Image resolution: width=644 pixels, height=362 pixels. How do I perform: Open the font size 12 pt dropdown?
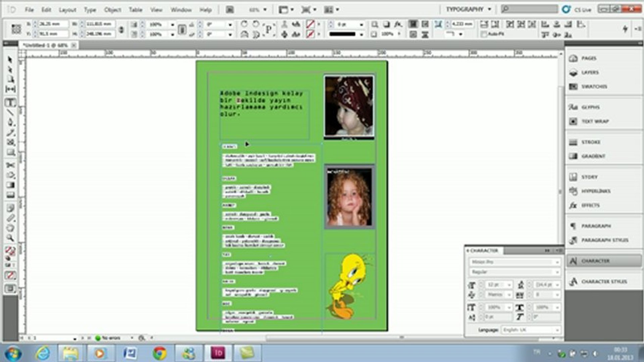(x=509, y=285)
